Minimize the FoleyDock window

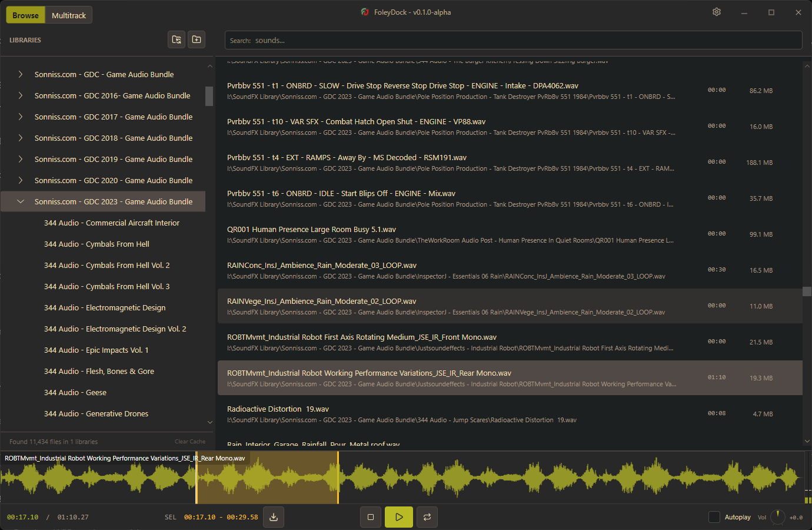[744, 12]
